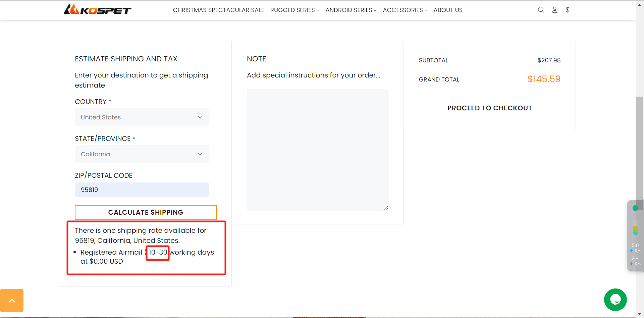Click Proceed to Checkout
This screenshot has height=318, width=644.
[489, 108]
